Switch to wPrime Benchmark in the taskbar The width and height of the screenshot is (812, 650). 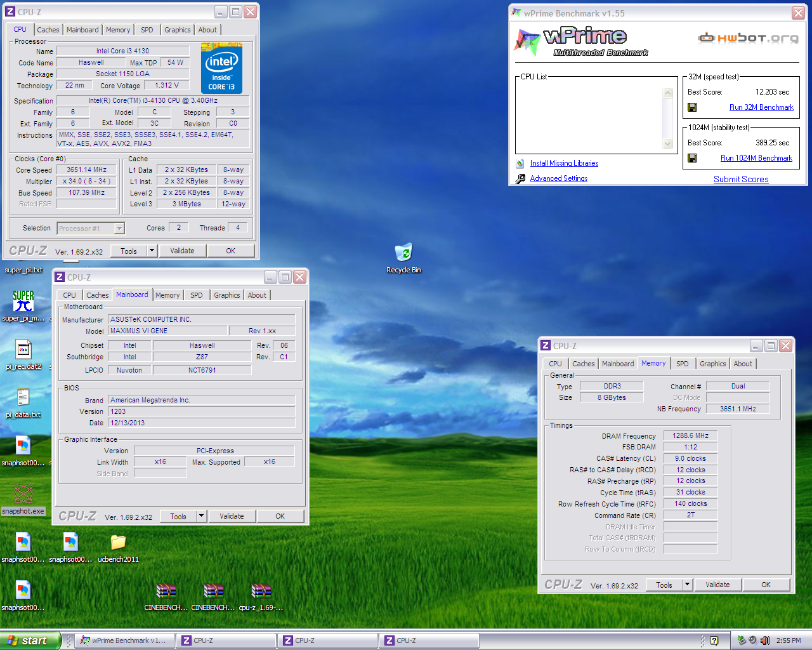click(x=124, y=640)
